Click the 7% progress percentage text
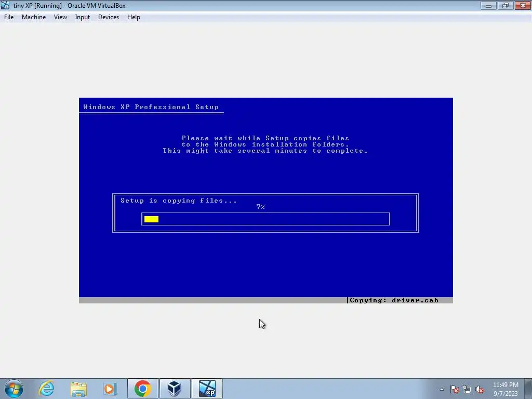This screenshot has height=399, width=532. (x=261, y=207)
